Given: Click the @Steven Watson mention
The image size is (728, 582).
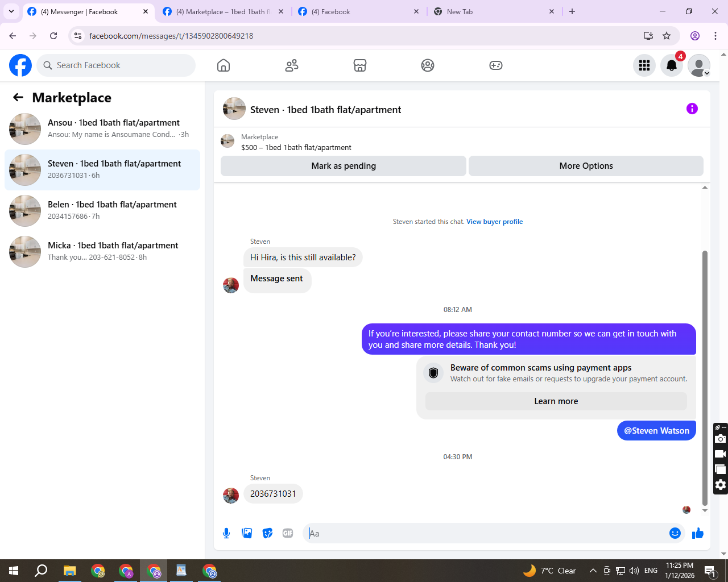Looking at the screenshot, I should click(656, 431).
